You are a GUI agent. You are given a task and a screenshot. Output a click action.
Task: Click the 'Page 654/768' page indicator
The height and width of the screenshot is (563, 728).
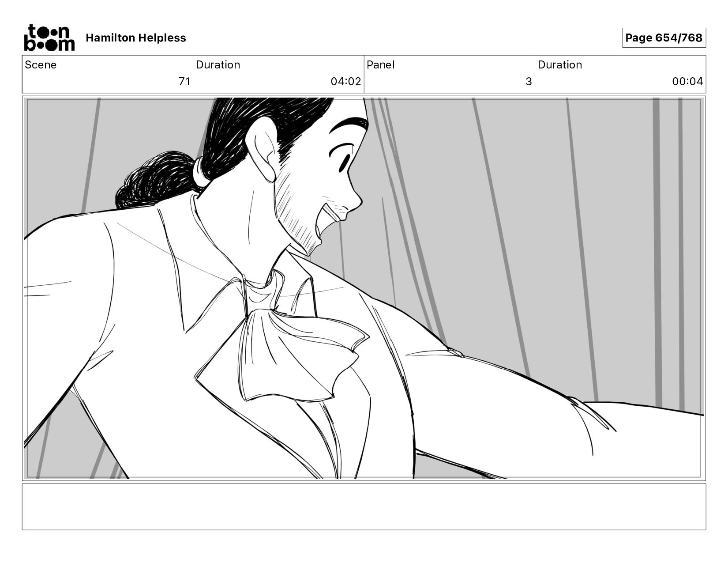[x=664, y=38]
